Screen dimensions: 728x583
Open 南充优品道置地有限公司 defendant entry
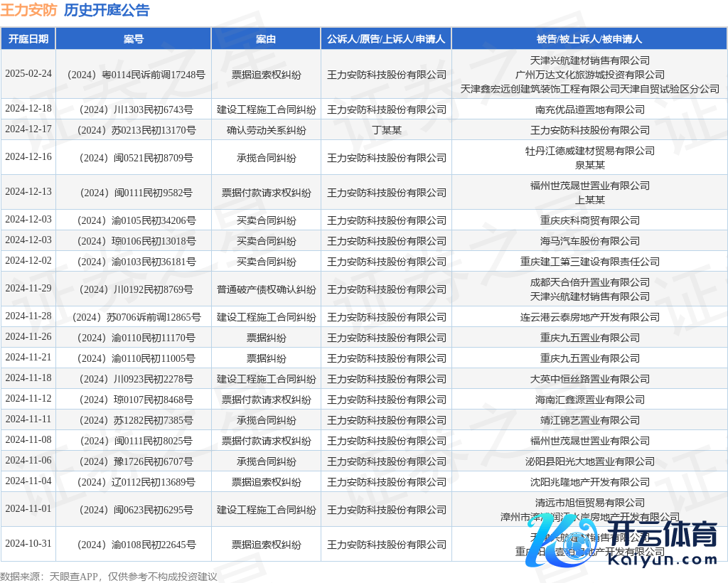(589, 109)
